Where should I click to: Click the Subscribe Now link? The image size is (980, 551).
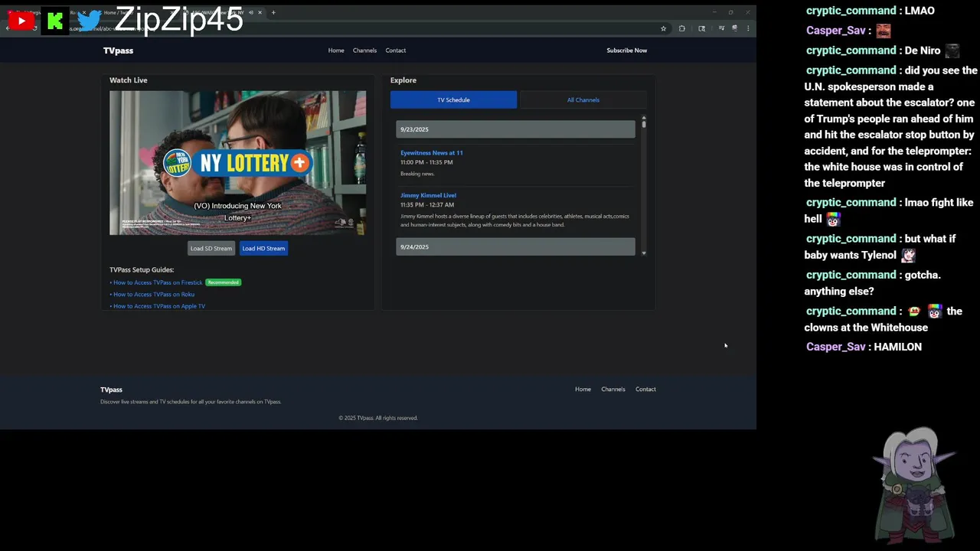[627, 51]
